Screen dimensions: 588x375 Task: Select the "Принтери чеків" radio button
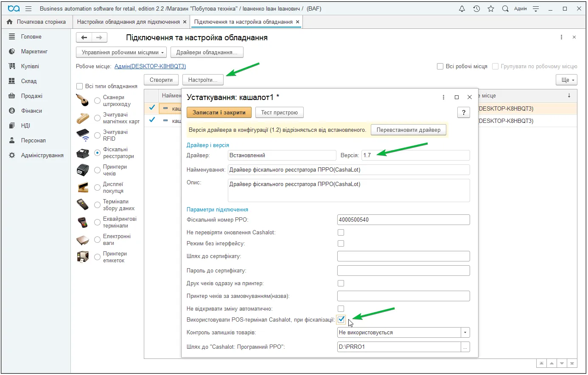97,170
